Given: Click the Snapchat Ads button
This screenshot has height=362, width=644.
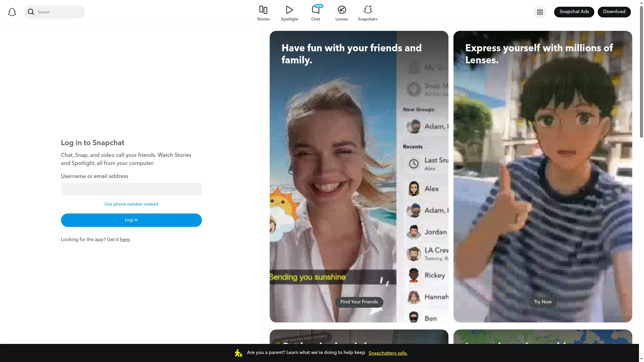Looking at the screenshot, I should (x=574, y=12).
